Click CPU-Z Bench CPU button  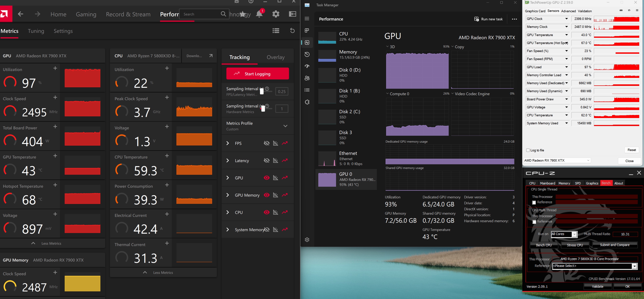click(544, 245)
